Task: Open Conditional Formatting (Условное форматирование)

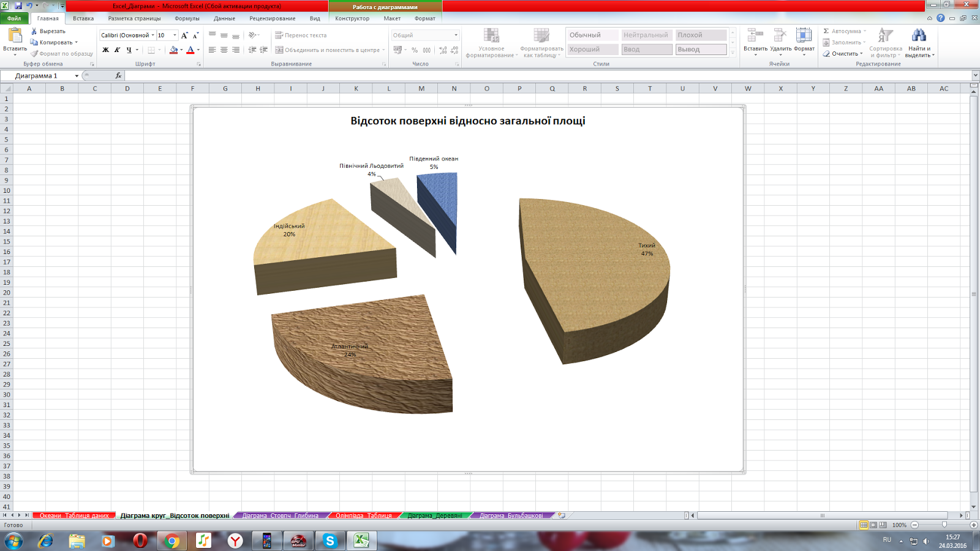Action: [491, 43]
